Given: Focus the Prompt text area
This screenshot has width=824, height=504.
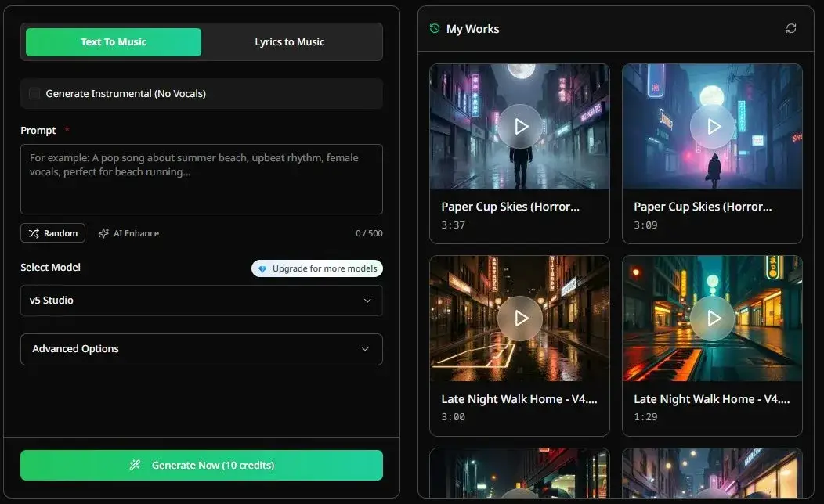Looking at the screenshot, I should (201, 179).
